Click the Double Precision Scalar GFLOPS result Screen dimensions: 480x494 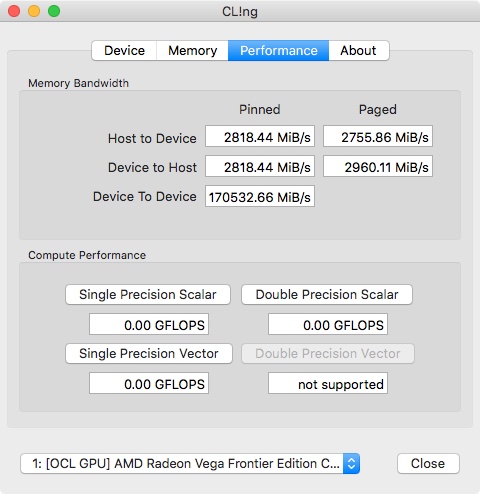(328, 324)
